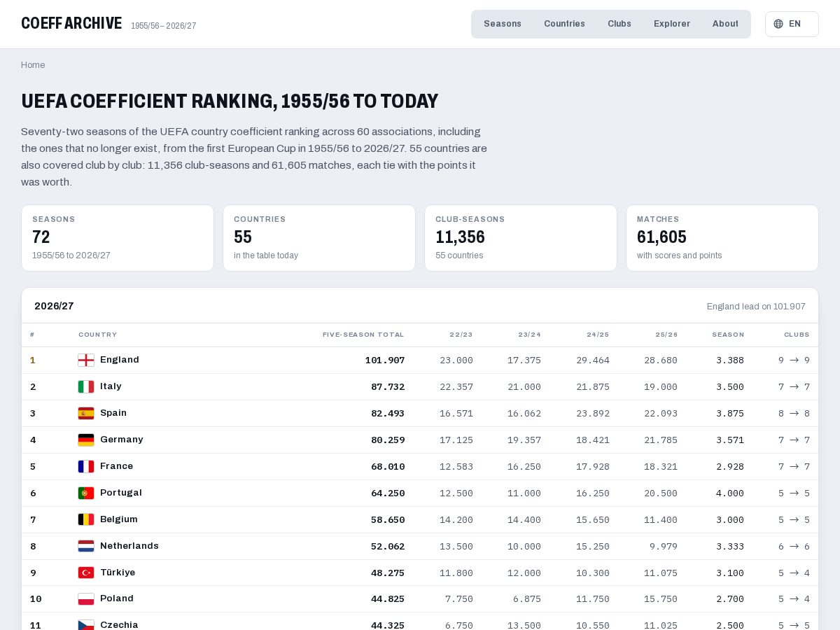Click the CLUBS column header
Viewport: 840px width, 630px height.
(x=797, y=335)
